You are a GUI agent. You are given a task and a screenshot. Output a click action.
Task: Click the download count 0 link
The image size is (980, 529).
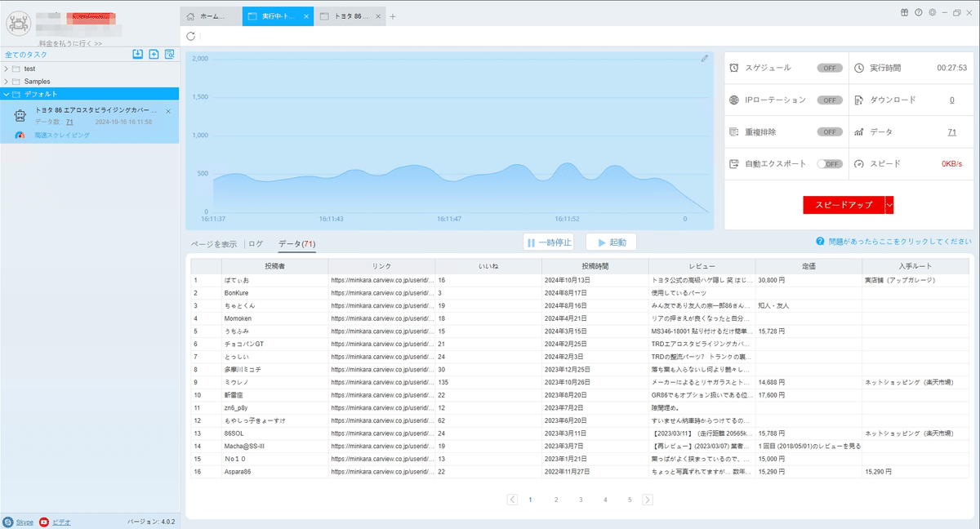point(951,100)
